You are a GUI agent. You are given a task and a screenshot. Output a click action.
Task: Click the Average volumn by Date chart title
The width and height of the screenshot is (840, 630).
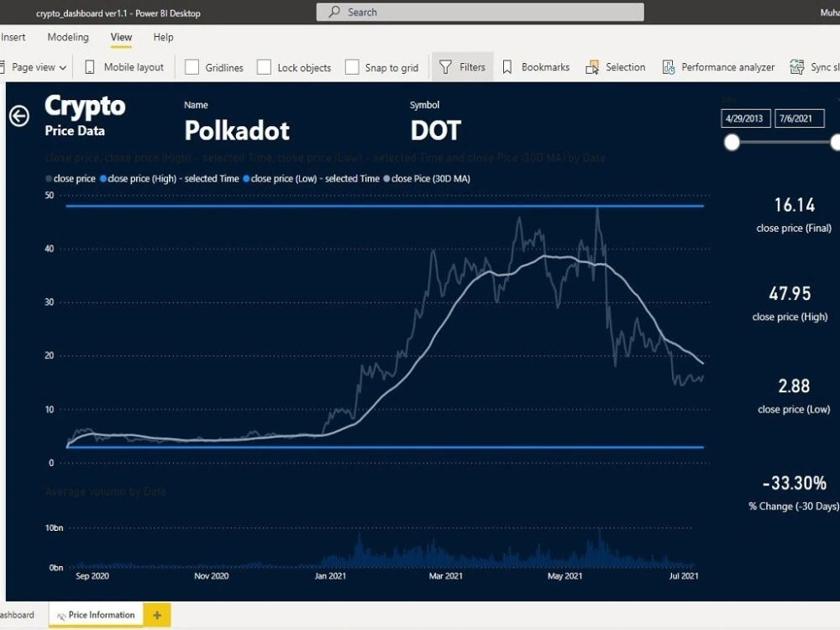pos(106,491)
